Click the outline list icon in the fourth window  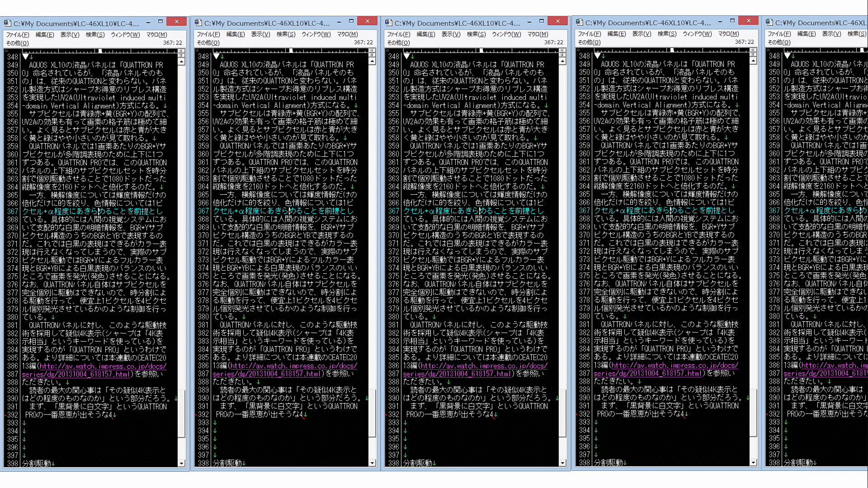point(753,55)
